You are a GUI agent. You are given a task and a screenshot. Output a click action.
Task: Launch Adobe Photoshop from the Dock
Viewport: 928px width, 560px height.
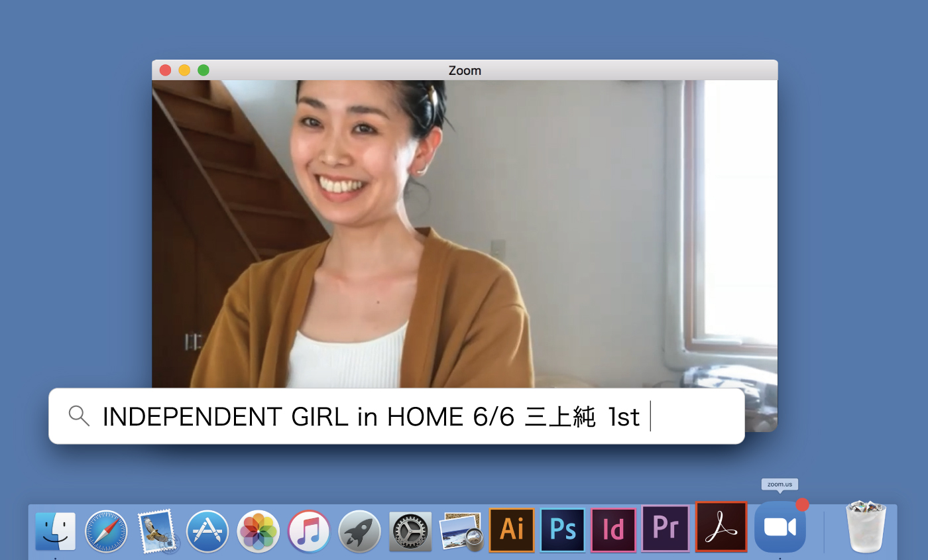(x=563, y=530)
